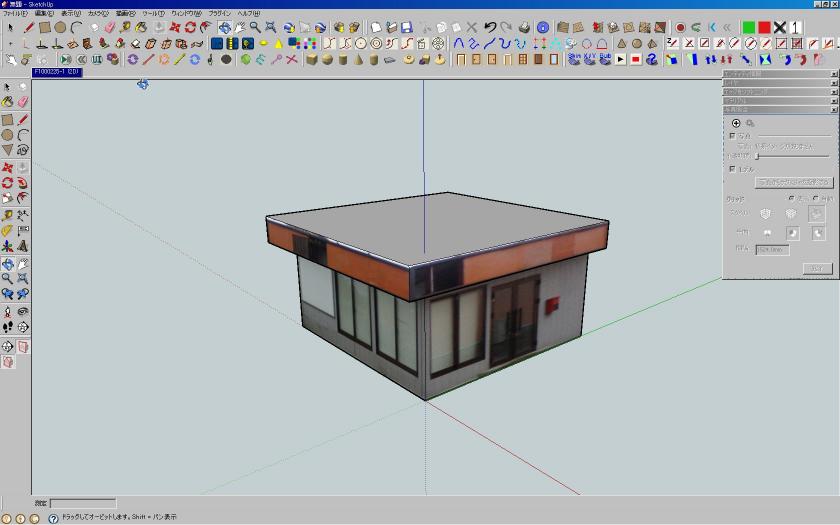
Task: Select the Walk footprints tool in left toolbar
Action: (x=7, y=327)
